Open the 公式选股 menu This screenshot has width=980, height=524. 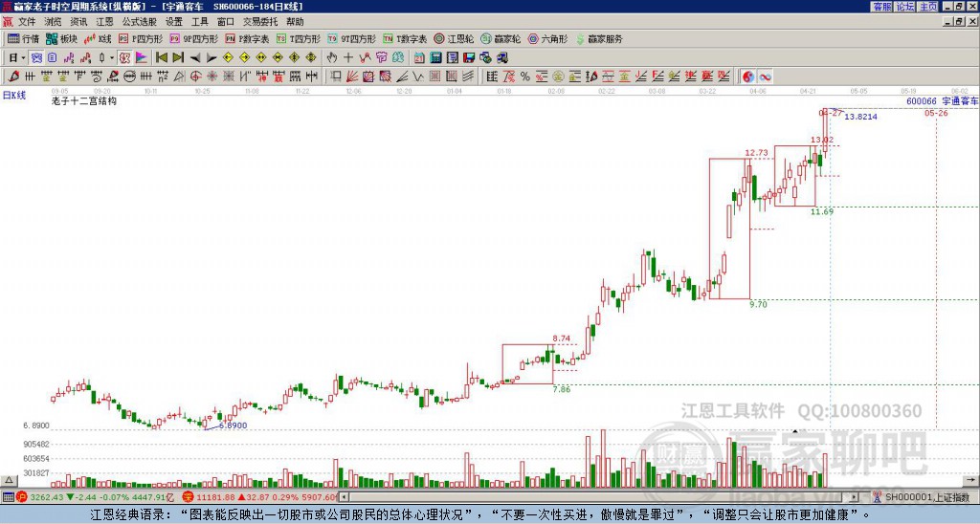coord(140,22)
